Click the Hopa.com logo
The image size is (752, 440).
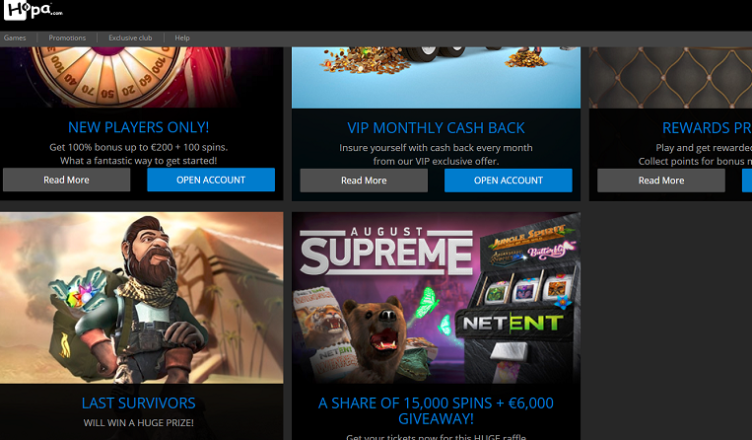pyautogui.click(x=33, y=10)
